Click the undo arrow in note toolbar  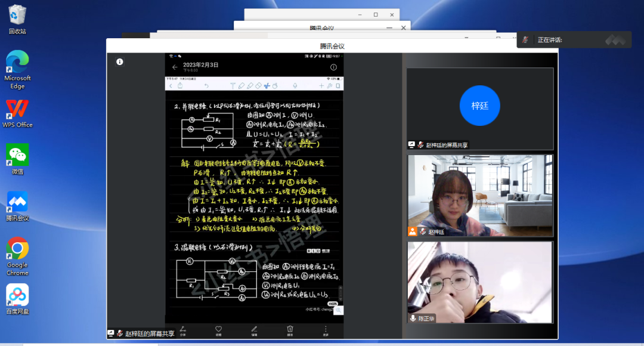click(x=206, y=86)
